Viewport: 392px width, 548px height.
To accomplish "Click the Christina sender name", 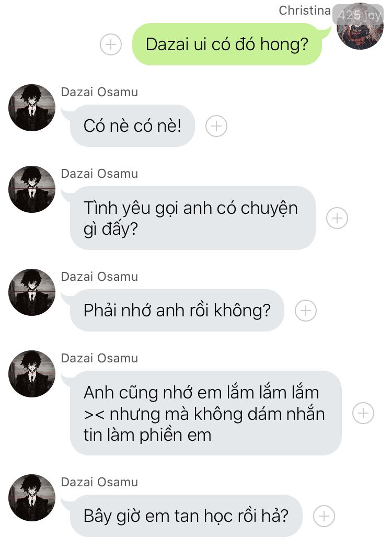I will tap(305, 10).
